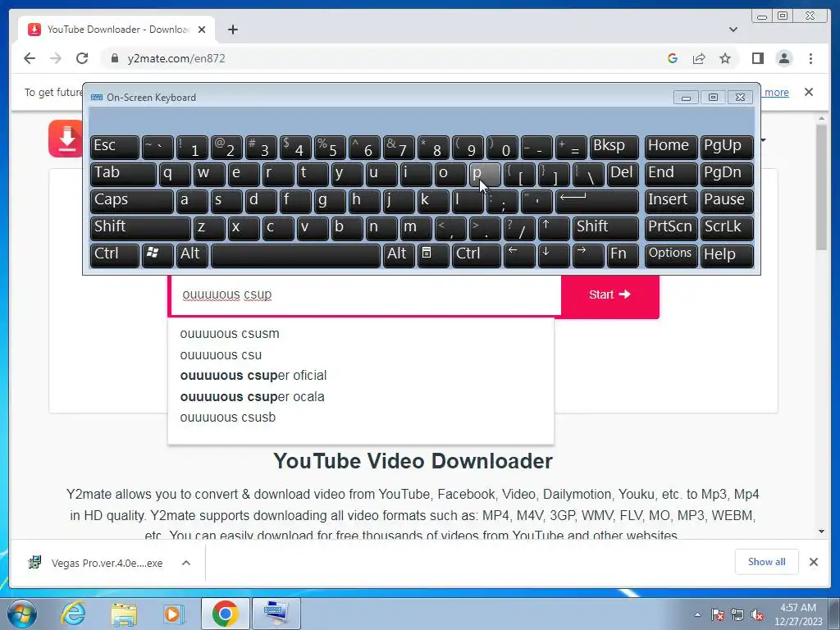840x630 pixels.
Task: Open a new tab with plus button
Action: click(232, 30)
